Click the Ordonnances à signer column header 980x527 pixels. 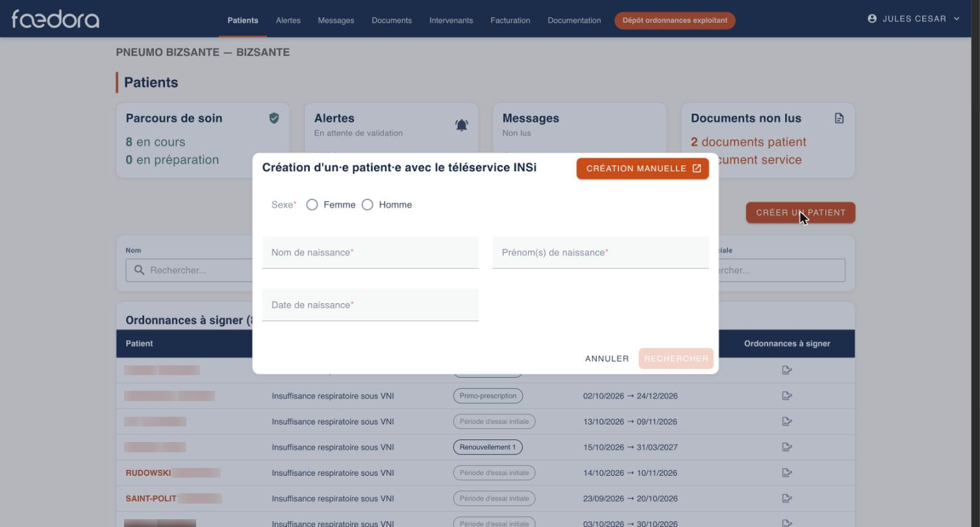point(787,343)
